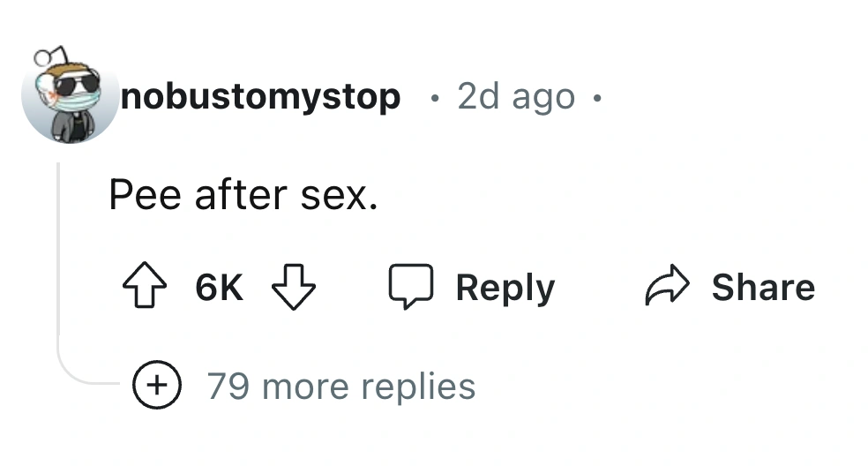
Task: Click the '2d ago' timestamp
Action: [x=515, y=97]
